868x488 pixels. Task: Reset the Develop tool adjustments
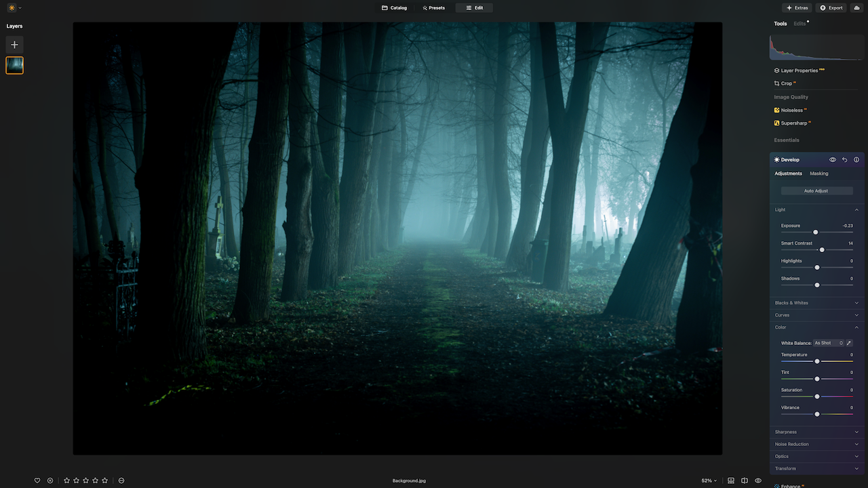click(x=844, y=160)
